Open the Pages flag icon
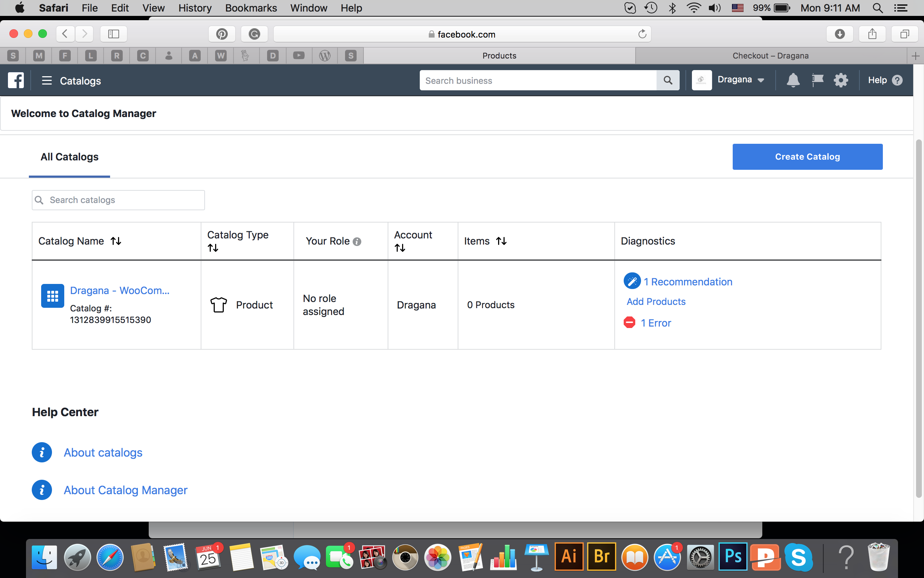This screenshot has height=578, width=924. pos(817,80)
